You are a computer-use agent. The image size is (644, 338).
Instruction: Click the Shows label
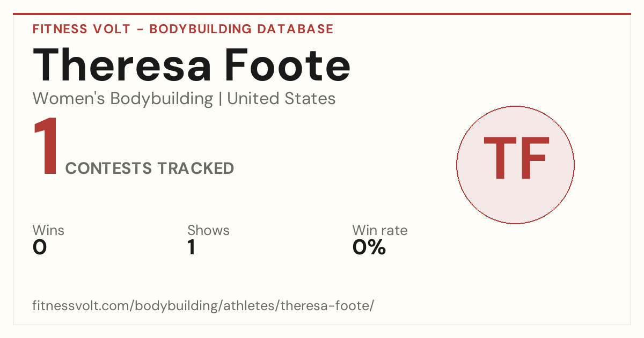[208, 230]
